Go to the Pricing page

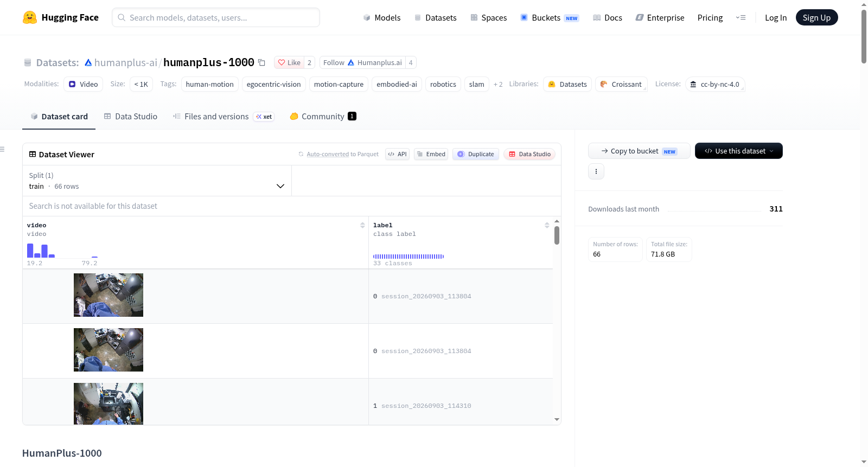point(710,17)
